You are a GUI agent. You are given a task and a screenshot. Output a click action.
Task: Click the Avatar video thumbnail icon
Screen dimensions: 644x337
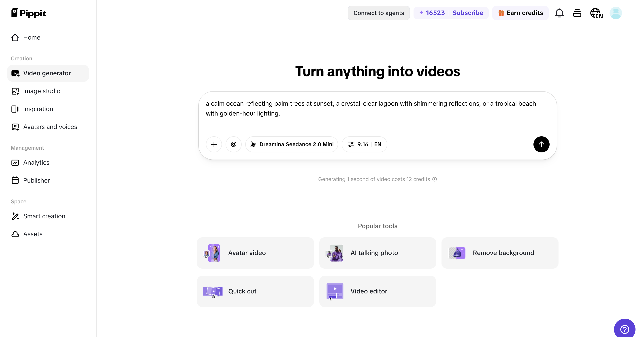point(212,253)
